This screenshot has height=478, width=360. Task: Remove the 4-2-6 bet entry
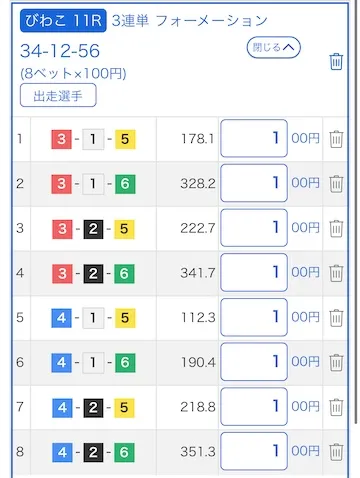[x=336, y=452]
